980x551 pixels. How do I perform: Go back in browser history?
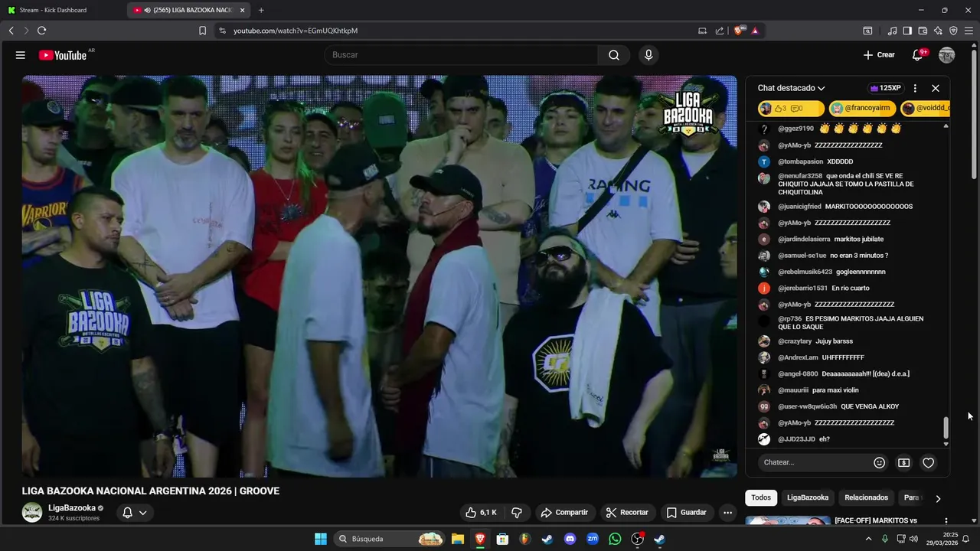coord(11,31)
